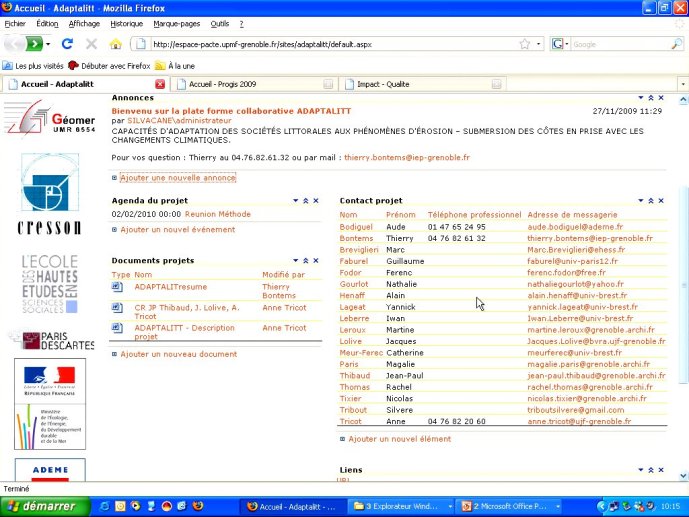Close the Documents projets web part

pyautogui.click(x=316, y=260)
